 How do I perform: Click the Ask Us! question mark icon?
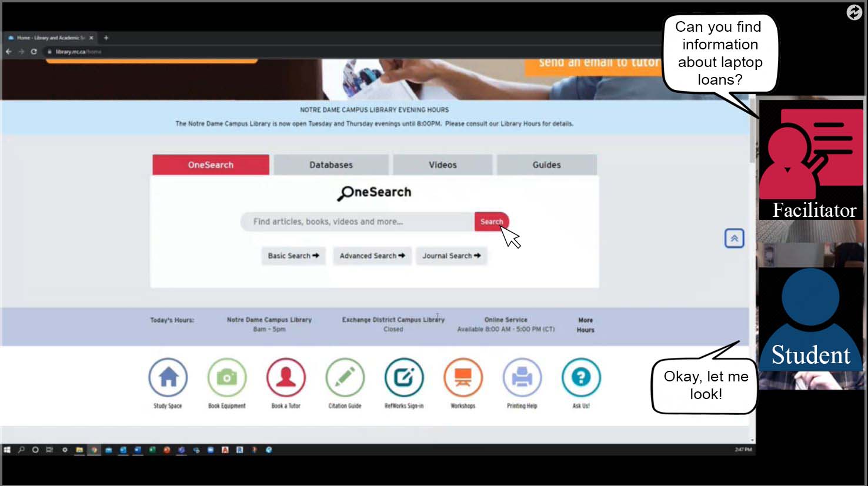click(581, 377)
